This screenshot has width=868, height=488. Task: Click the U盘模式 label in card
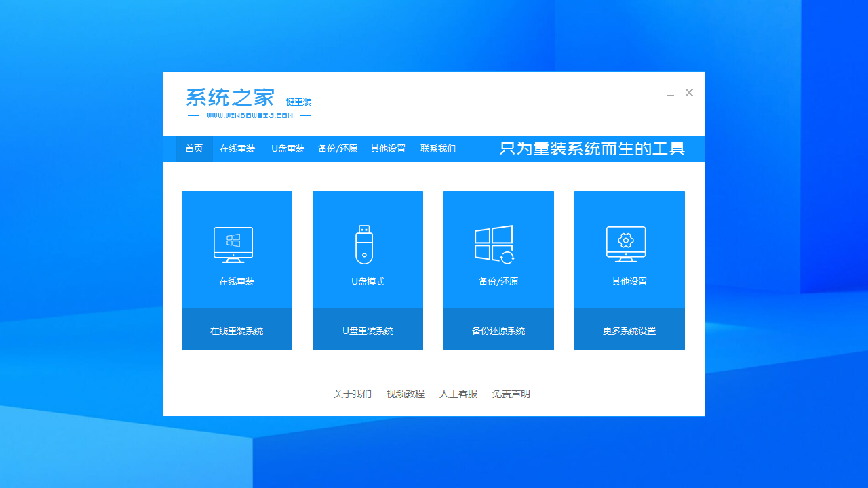coord(368,281)
